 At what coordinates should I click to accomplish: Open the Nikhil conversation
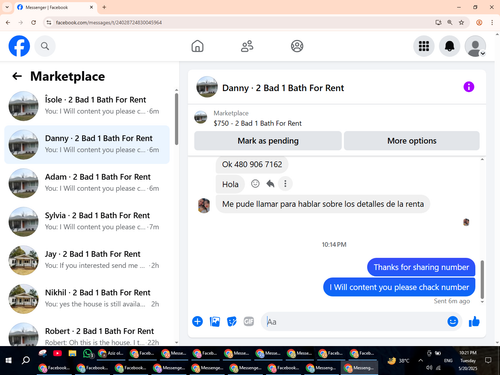(87, 299)
